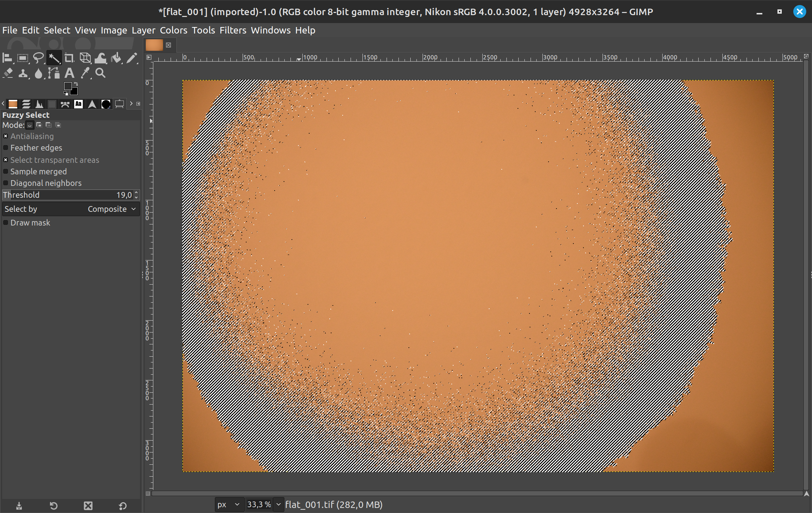The width and height of the screenshot is (812, 513).
Task: Enable the Feather edges checkbox
Action: [x=6, y=148]
